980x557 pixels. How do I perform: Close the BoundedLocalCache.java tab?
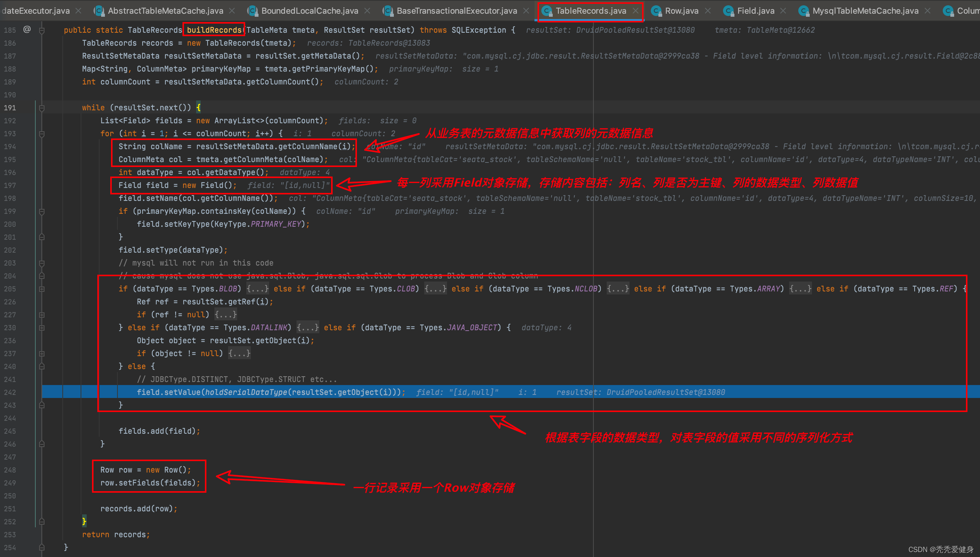367,11
